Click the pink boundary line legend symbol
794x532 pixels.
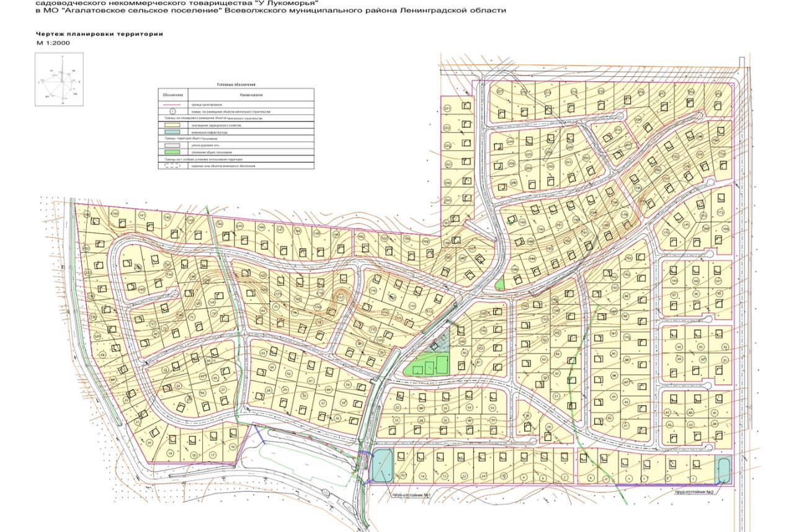pos(172,105)
